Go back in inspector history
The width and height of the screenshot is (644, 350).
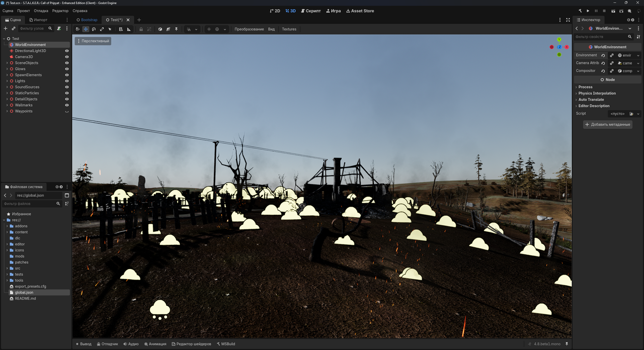click(577, 29)
